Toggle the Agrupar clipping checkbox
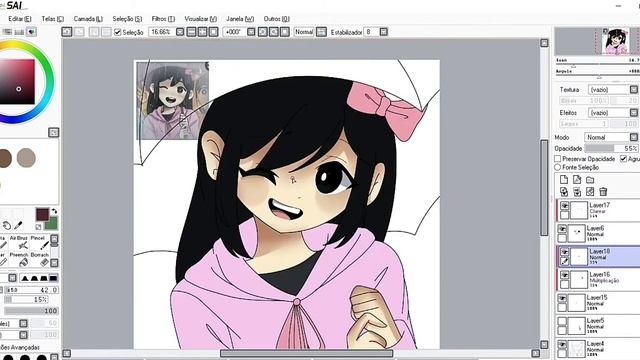This screenshot has height=360, width=640. coord(623,158)
